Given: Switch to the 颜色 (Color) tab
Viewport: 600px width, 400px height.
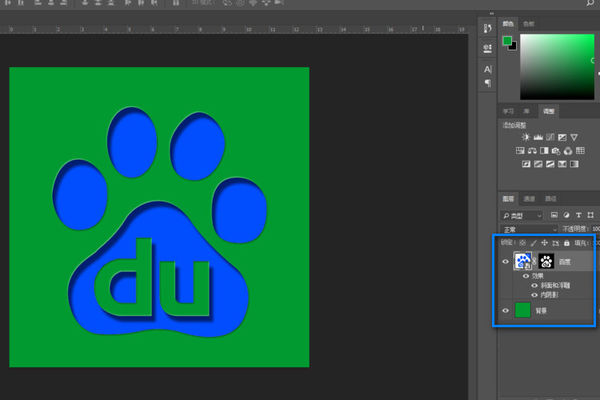Looking at the screenshot, I should pos(508,24).
